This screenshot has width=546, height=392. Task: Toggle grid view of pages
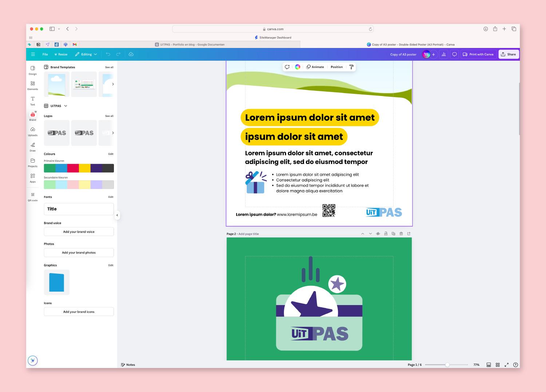pyautogui.click(x=498, y=365)
